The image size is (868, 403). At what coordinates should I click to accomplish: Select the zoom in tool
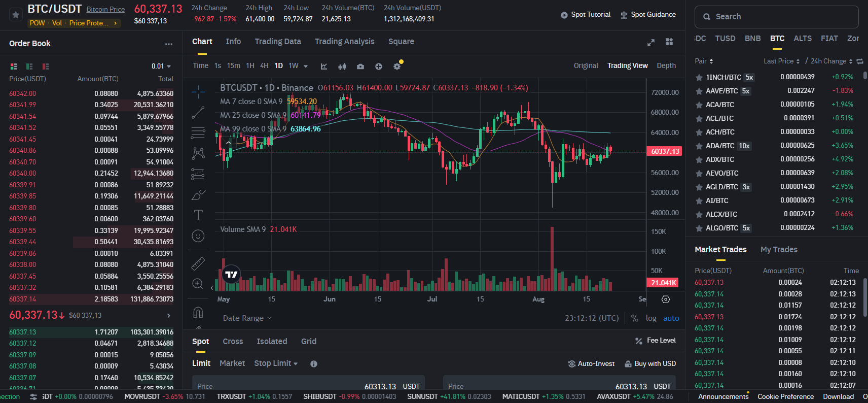pyautogui.click(x=198, y=284)
